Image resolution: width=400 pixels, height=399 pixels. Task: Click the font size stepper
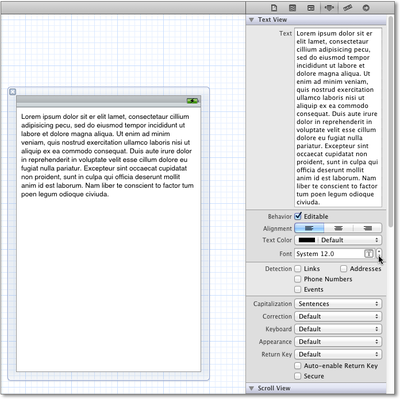click(379, 254)
